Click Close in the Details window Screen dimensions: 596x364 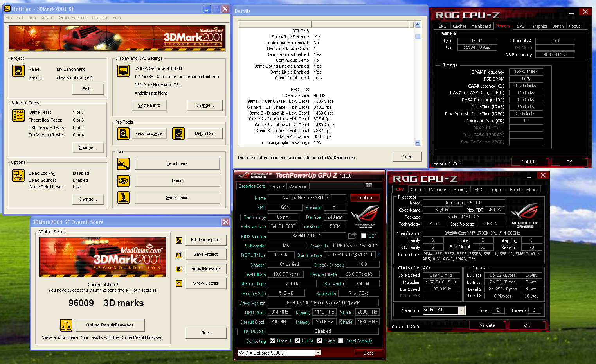coord(407,157)
